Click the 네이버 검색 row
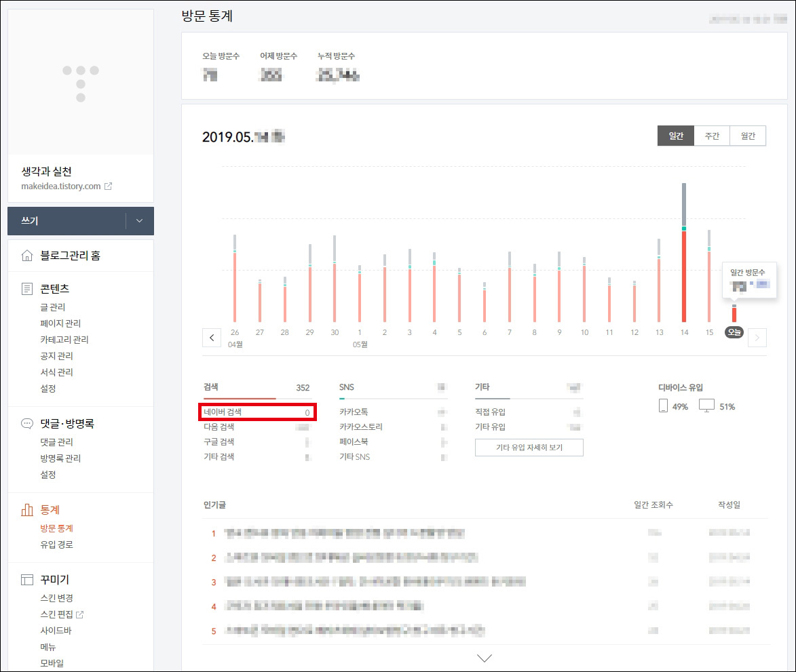The height and width of the screenshot is (672, 796). 257,412
